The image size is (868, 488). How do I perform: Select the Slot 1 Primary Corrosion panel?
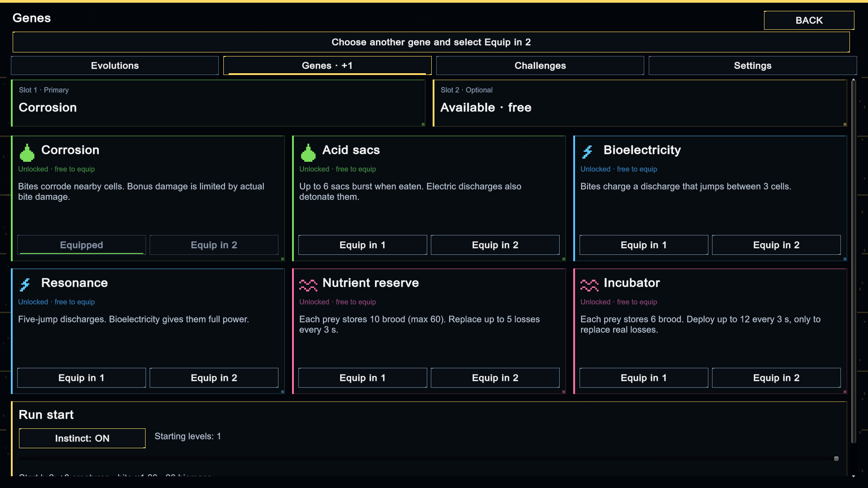pyautogui.click(x=218, y=103)
